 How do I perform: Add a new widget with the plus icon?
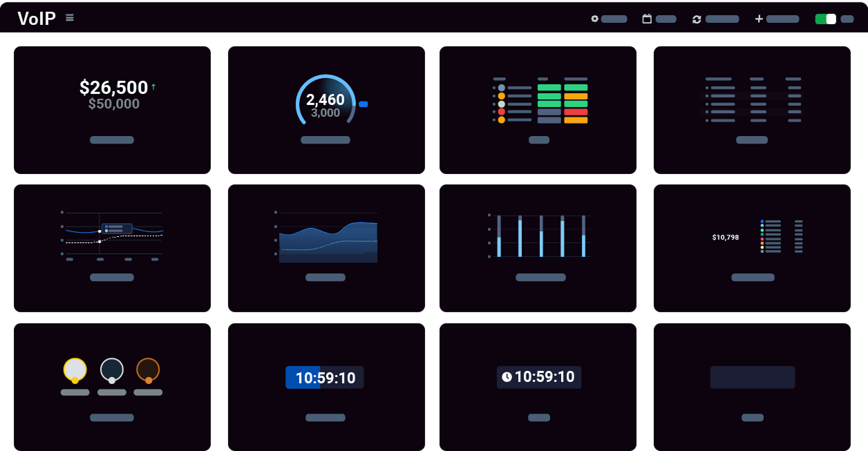[x=758, y=19]
